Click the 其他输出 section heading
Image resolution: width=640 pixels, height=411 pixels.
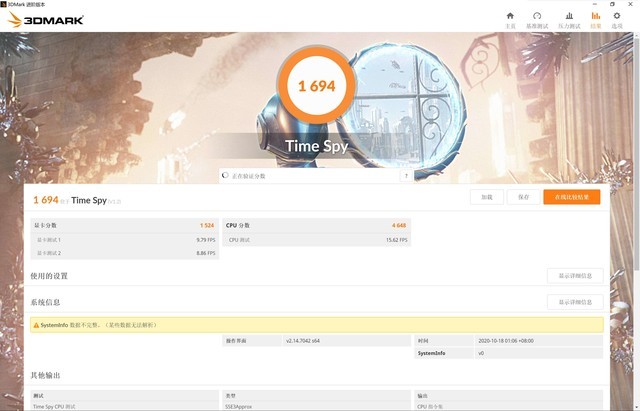click(x=45, y=375)
